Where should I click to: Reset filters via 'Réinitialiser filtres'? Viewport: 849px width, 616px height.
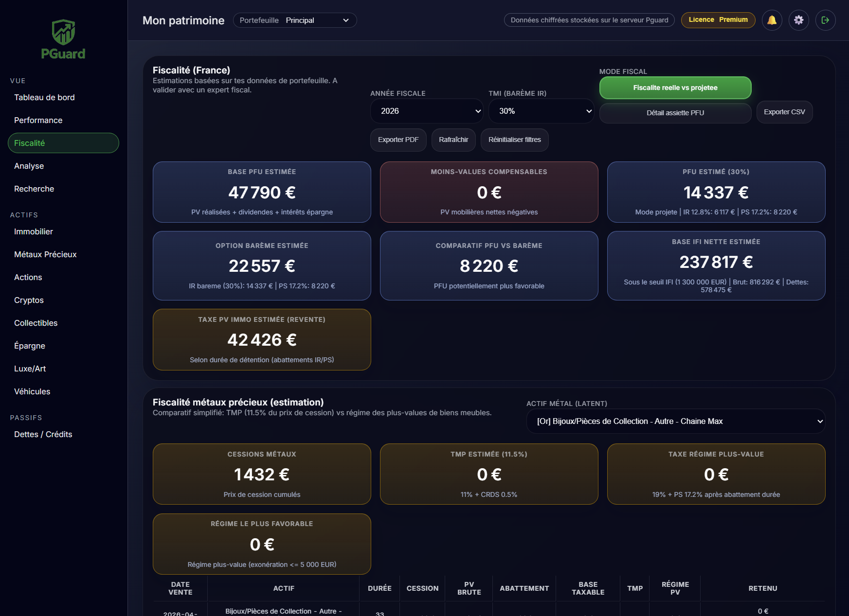(x=514, y=140)
